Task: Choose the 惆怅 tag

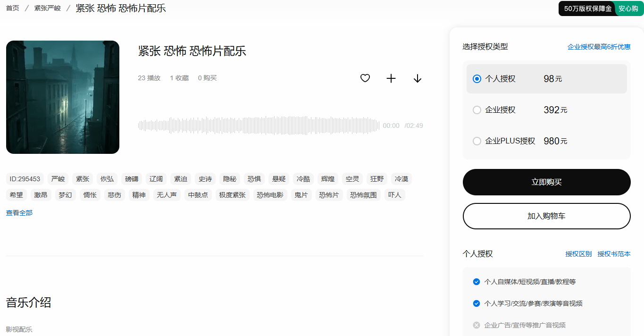Action: tap(90, 195)
